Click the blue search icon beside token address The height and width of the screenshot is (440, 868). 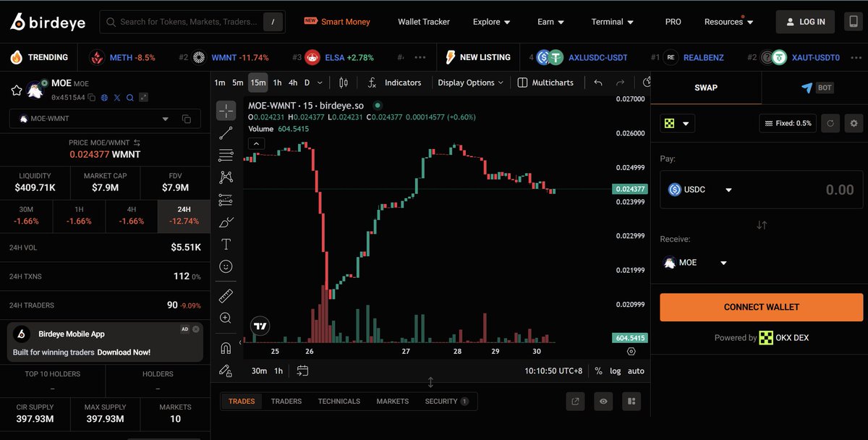tap(129, 98)
